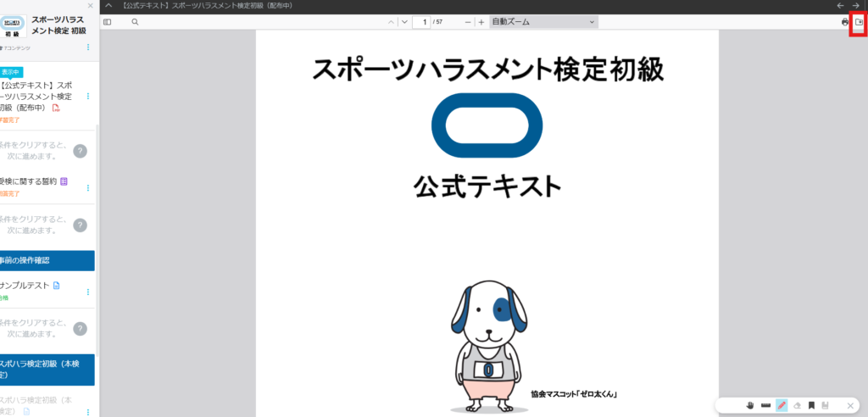Open the PDF search magnifier

click(135, 22)
